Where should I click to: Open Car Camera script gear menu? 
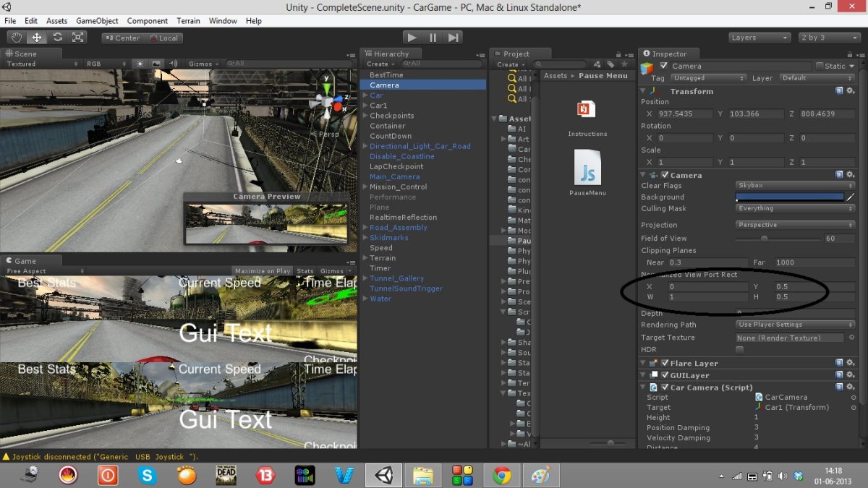click(x=851, y=388)
